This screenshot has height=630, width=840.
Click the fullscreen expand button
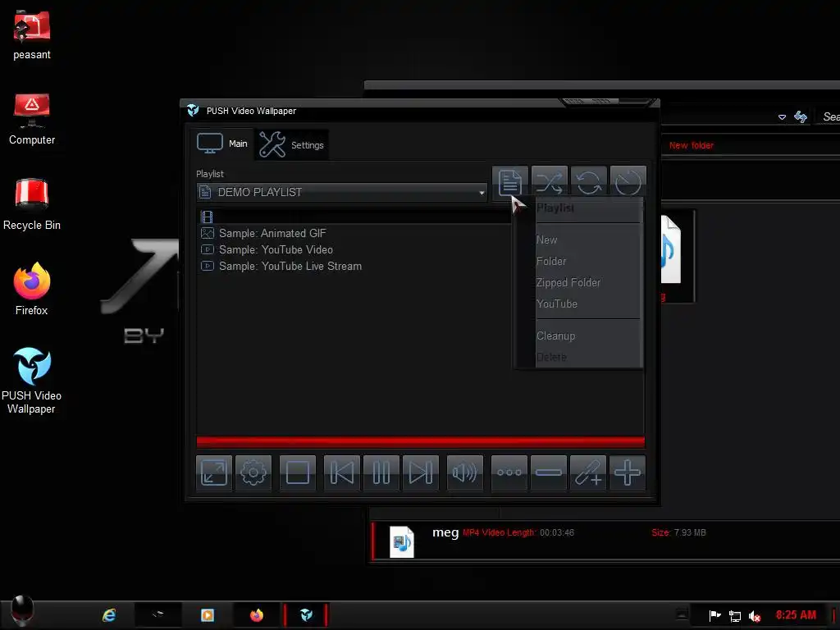214,473
